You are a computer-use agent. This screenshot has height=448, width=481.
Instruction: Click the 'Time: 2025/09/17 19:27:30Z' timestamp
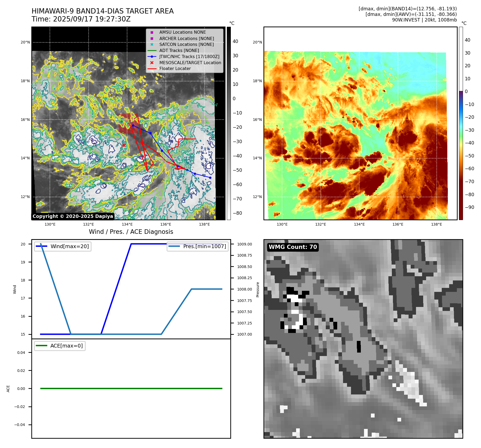point(81,19)
